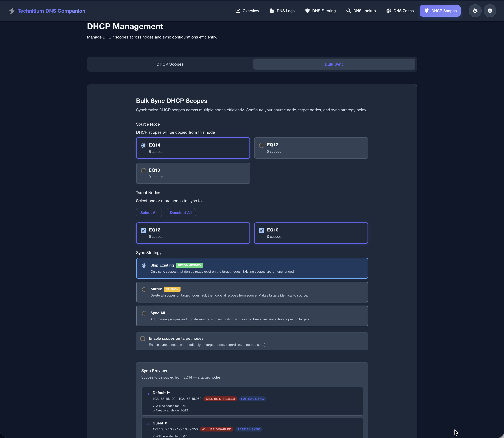Uncheck EQ12 as a target node

[143, 230]
